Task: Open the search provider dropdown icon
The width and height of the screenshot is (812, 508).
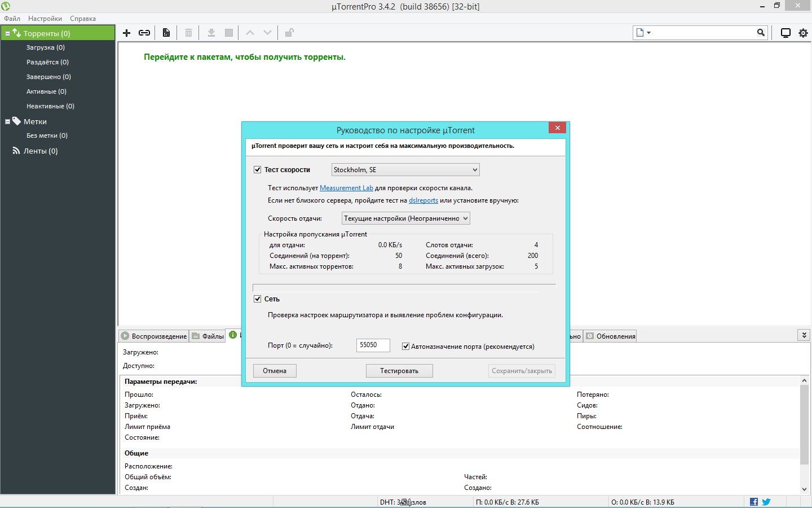Action: coord(643,33)
